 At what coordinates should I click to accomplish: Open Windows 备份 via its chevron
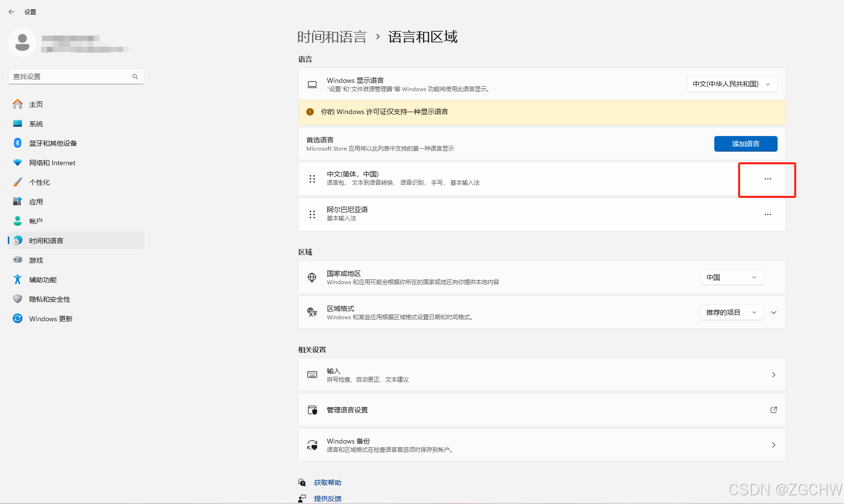click(774, 445)
